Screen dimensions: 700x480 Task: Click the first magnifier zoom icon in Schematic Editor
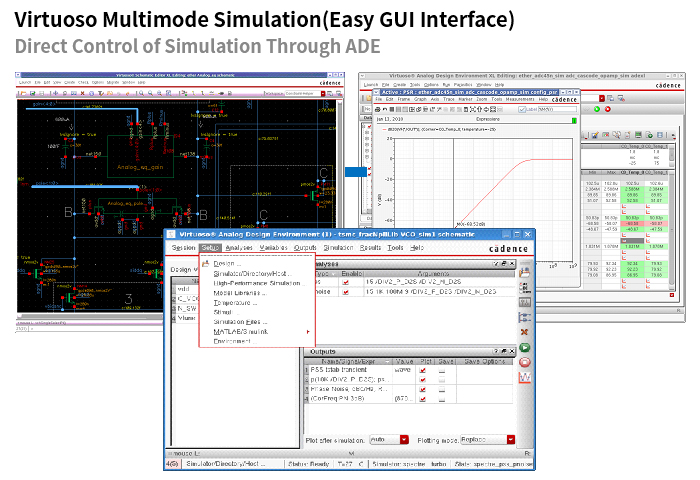pos(142,93)
